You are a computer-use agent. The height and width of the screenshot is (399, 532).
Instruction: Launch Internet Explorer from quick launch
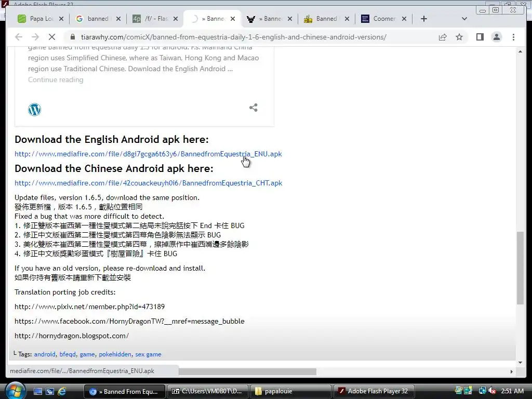tap(62, 391)
